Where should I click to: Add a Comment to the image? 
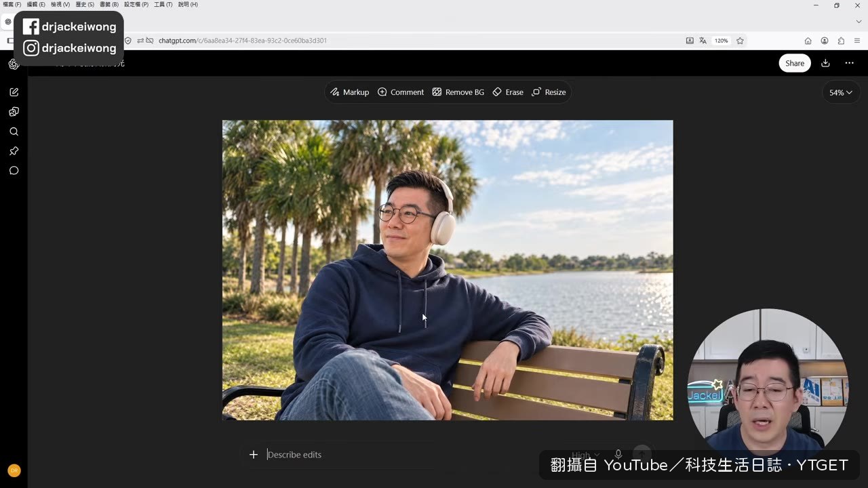click(401, 92)
